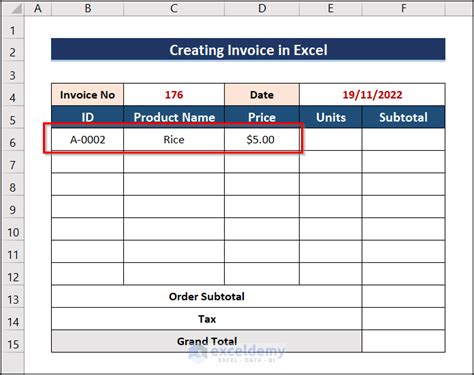Viewport: 474px width, 375px height.
Task: Select the empty Units cell in row 6
Action: click(x=331, y=139)
